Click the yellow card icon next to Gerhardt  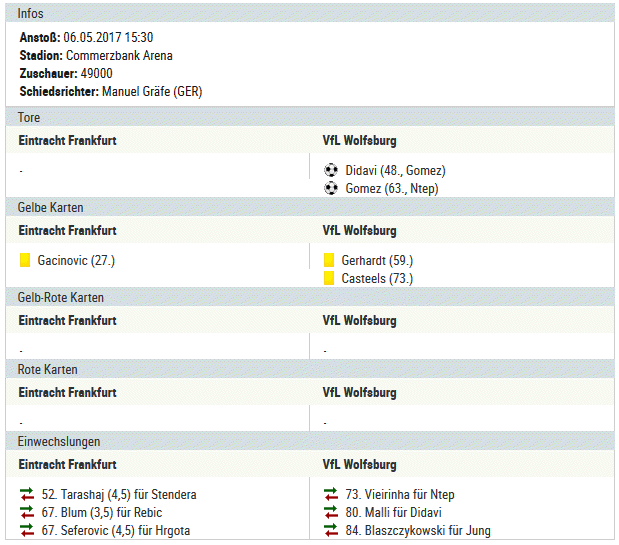coord(329,260)
